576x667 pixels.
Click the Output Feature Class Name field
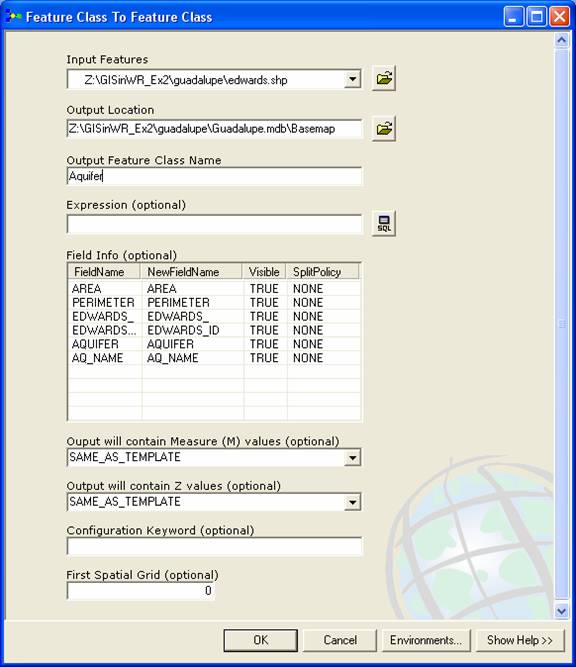click(214, 176)
